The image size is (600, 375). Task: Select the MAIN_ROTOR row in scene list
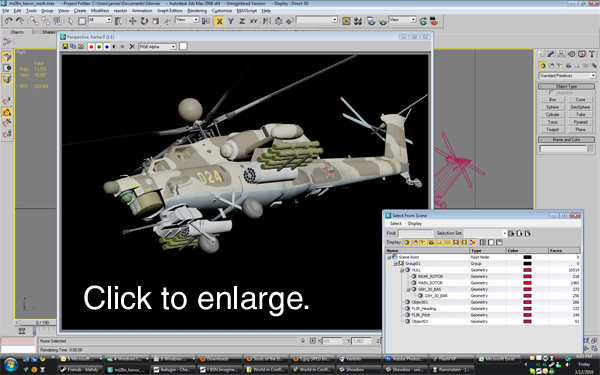[x=483, y=283]
